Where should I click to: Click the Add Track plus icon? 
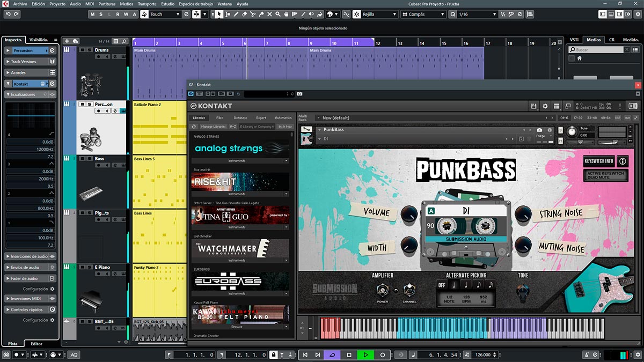point(67,41)
